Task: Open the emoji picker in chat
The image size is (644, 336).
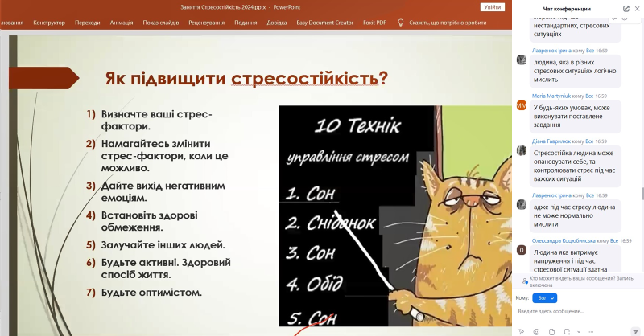Action: click(x=536, y=331)
